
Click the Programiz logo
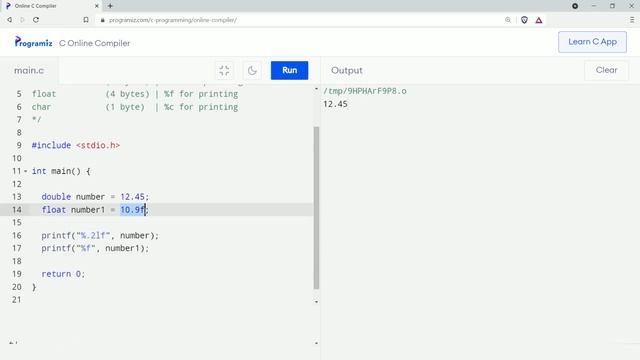(x=33, y=42)
